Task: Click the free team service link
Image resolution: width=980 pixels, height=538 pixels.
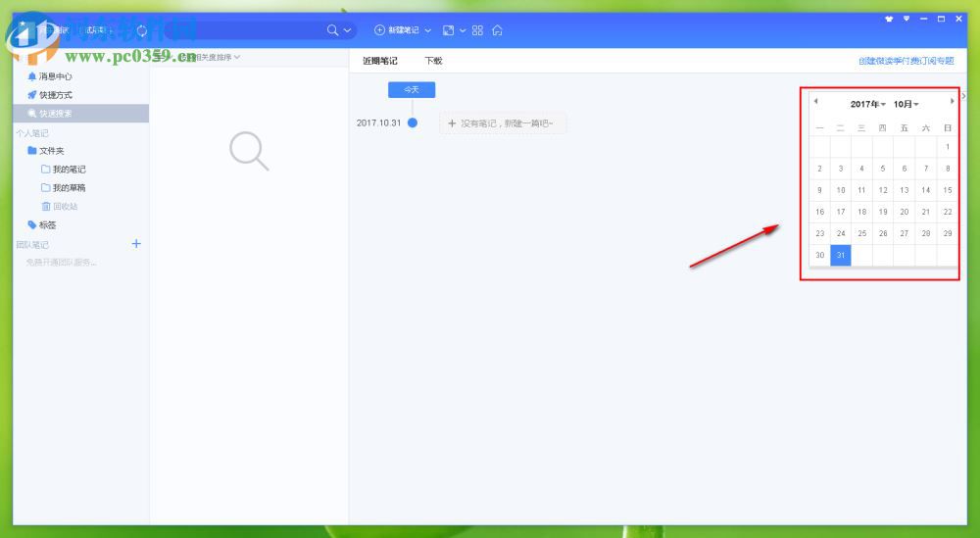Action: (61, 263)
